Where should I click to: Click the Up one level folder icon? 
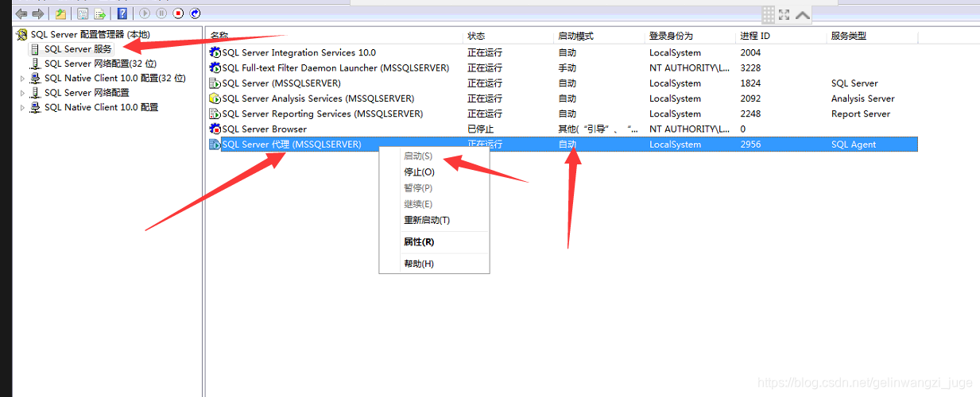coord(60,13)
